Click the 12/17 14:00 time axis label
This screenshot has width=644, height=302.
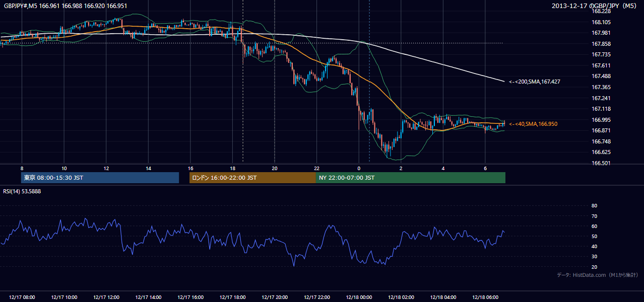coord(148,297)
